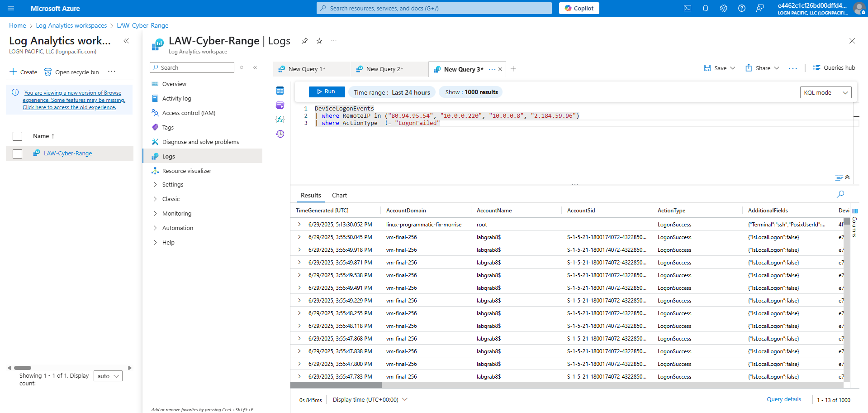The height and width of the screenshot is (413, 868).
Task: Run the query
Action: (x=327, y=91)
